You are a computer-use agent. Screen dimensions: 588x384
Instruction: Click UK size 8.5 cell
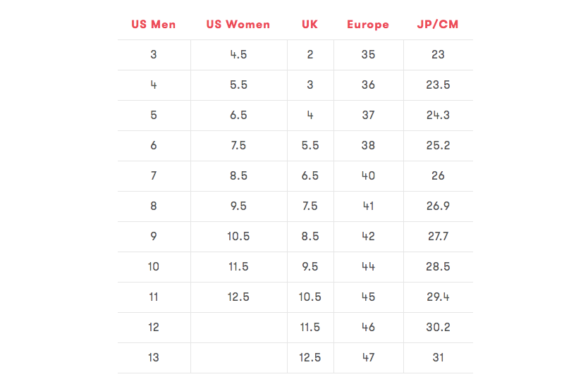point(310,237)
